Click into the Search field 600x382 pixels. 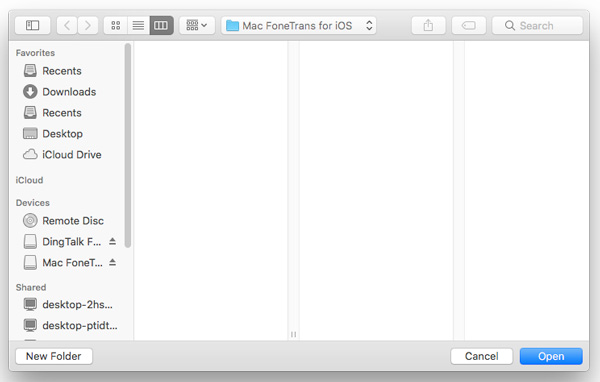point(537,26)
